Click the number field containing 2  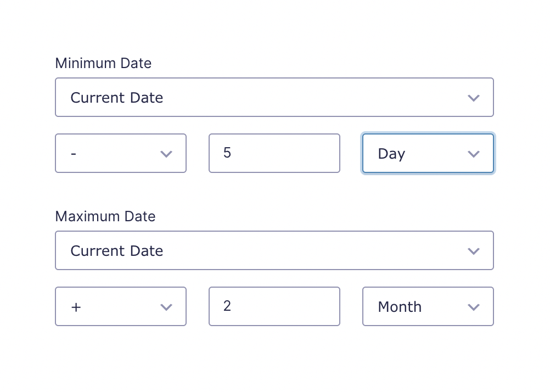pyautogui.click(x=274, y=306)
